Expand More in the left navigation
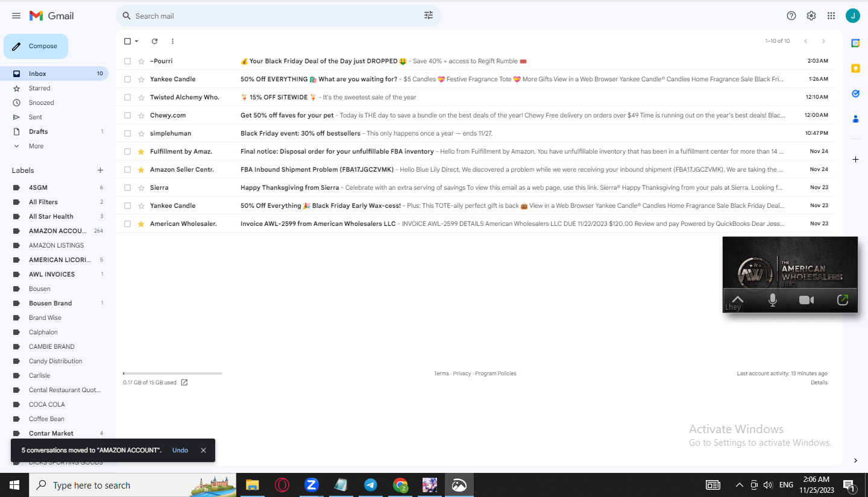 [36, 146]
